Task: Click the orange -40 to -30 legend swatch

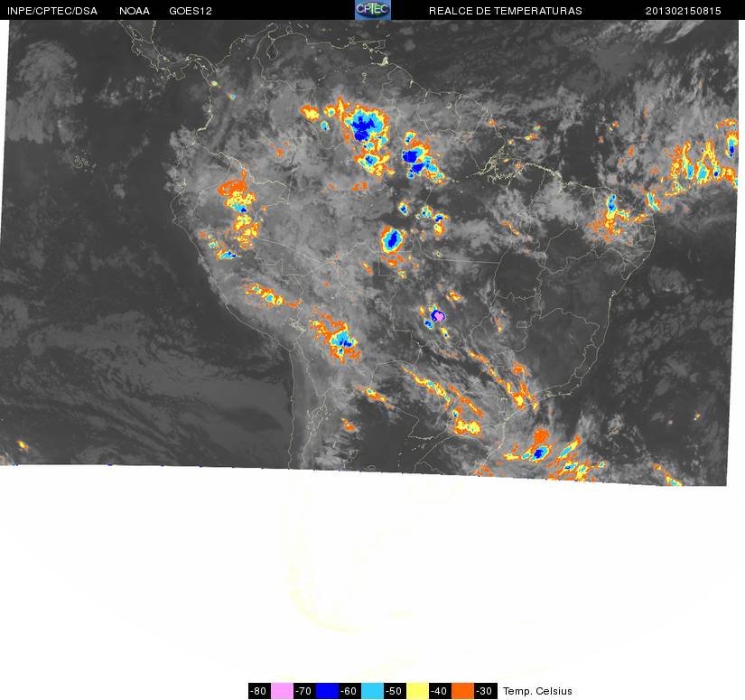Action: click(x=462, y=691)
